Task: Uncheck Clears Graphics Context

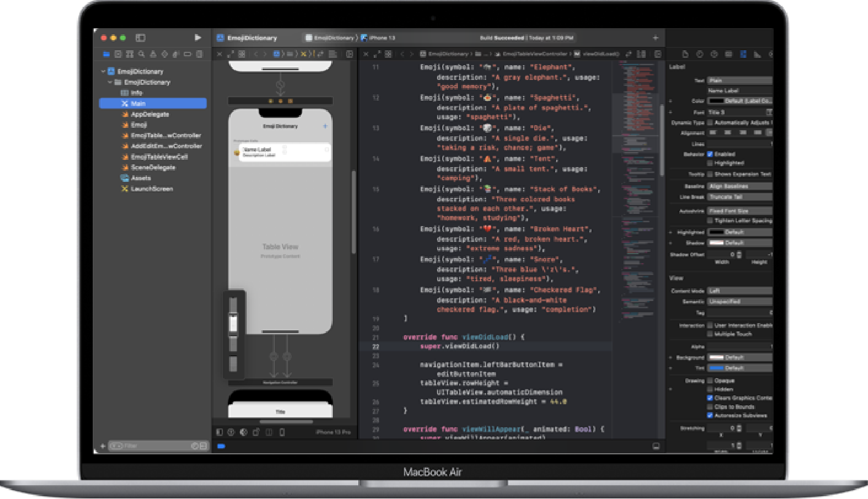Action: point(710,398)
